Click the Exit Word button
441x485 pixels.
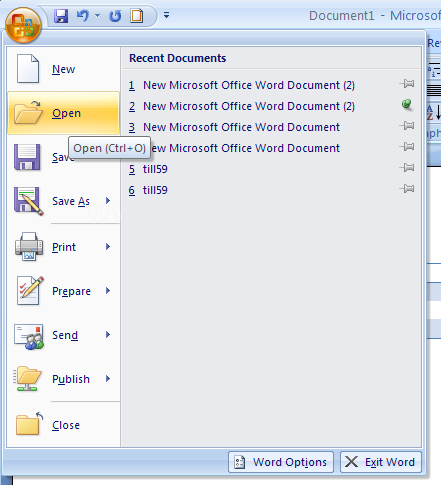(x=381, y=462)
